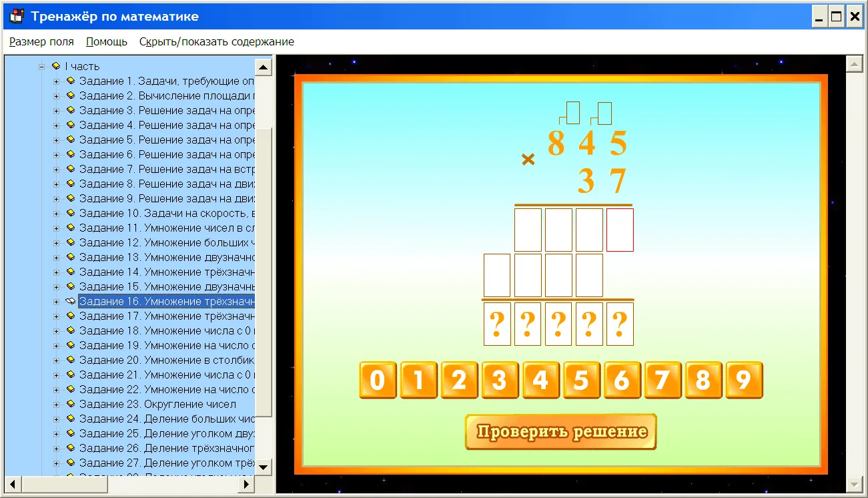Select Задание 9. Решение задач
The height and width of the screenshot is (498, 868).
pyautogui.click(x=167, y=199)
